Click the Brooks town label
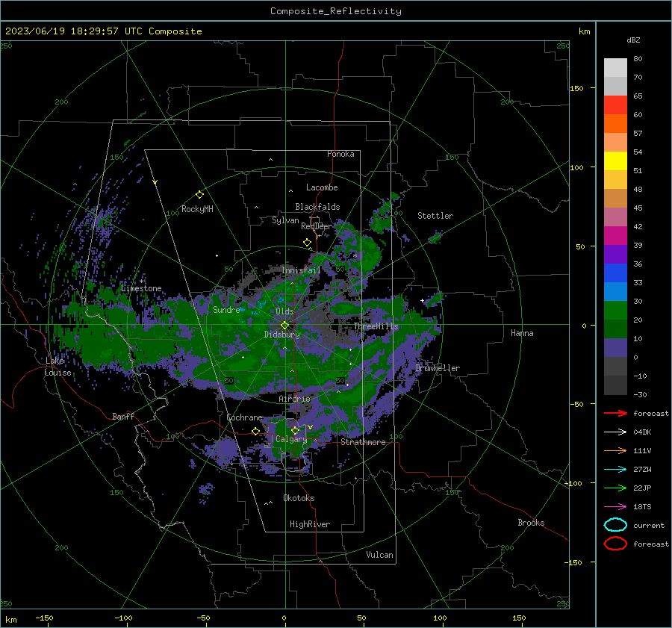Screen dimensions: 672x628 coord(531,523)
